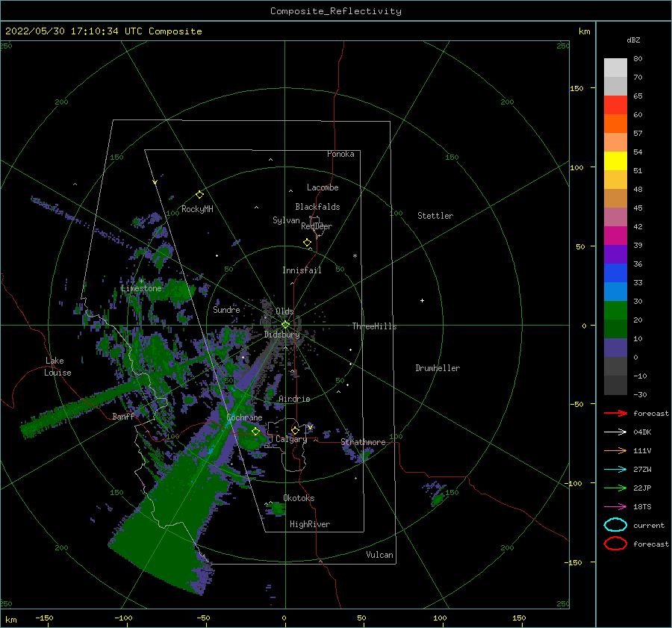Screen dimensions: 672x628
Task: Pick the blue 33–36 dBZ color swatch
Action: 615,273
